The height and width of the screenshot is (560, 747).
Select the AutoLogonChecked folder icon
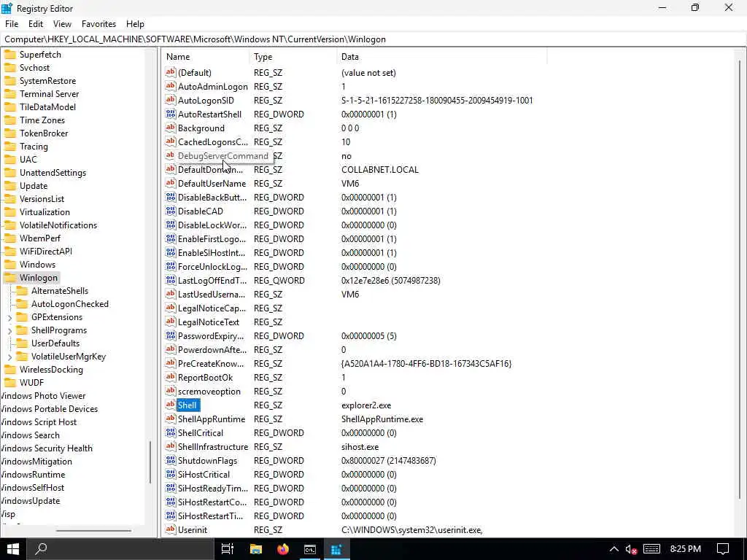point(22,304)
